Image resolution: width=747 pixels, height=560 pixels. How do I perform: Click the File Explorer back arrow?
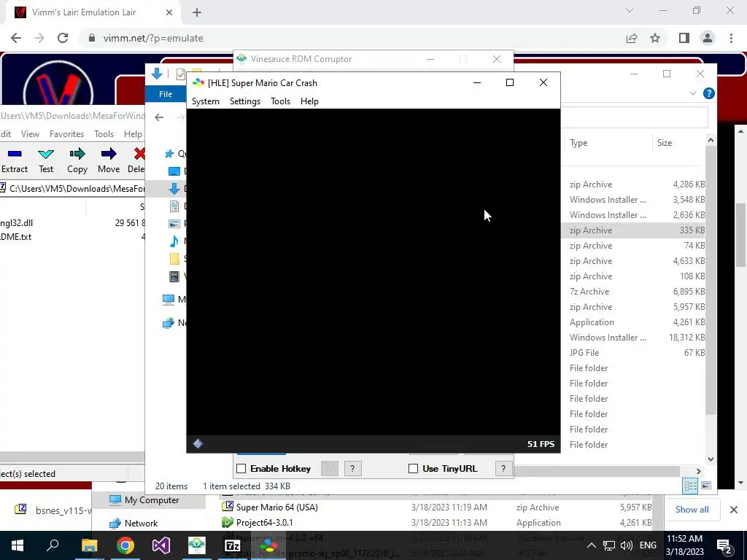click(159, 117)
